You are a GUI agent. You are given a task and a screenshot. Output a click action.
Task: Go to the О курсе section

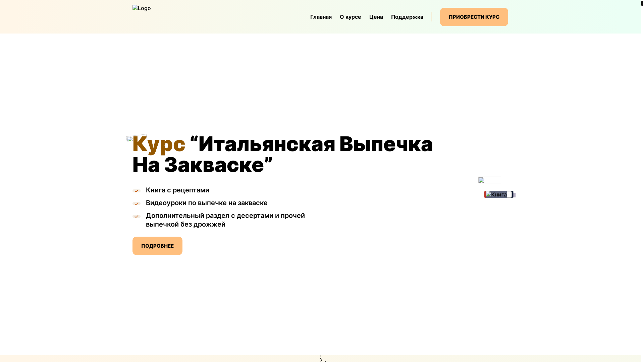click(350, 17)
